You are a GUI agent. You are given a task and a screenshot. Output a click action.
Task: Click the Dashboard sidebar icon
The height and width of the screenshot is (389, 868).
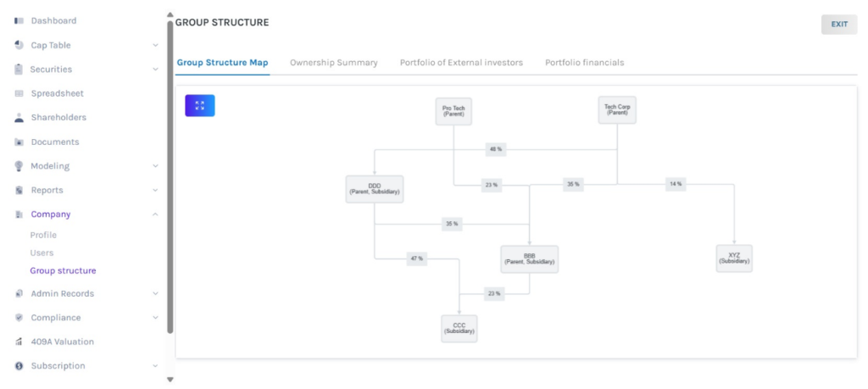pyautogui.click(x=19, y=20)
